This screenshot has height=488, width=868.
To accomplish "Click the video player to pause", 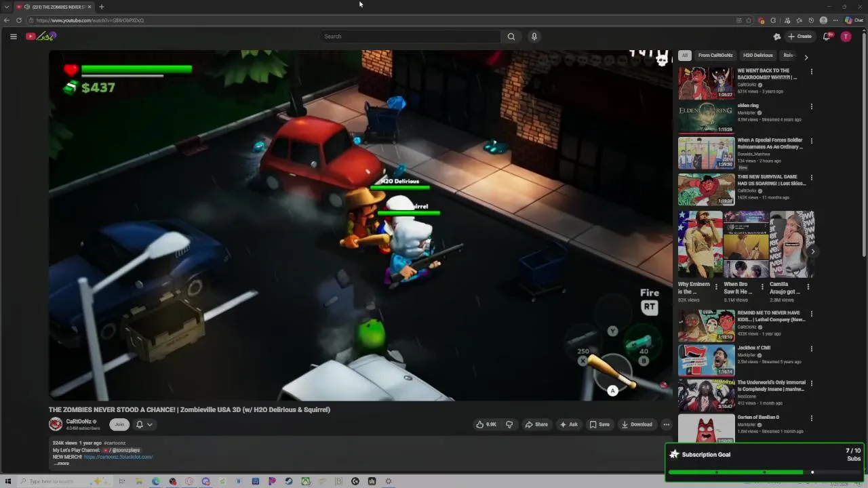I will point(360,225).
